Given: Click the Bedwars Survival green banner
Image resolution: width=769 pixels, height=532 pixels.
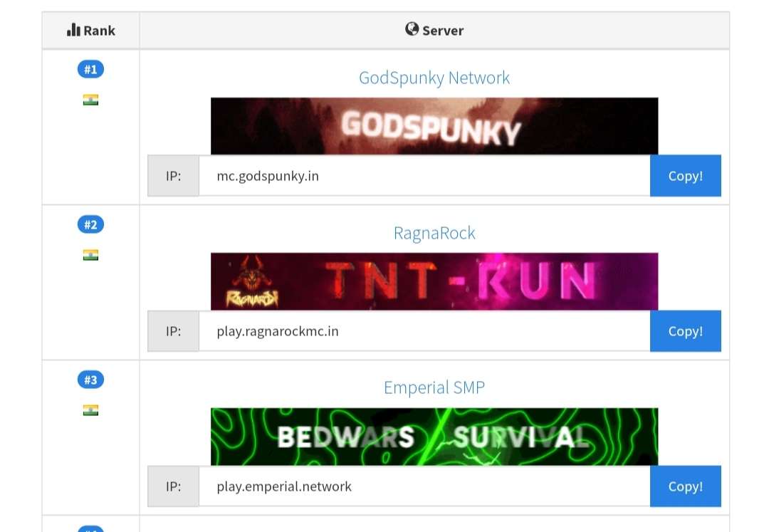Looking at the screenshot, I should [434, 437].
